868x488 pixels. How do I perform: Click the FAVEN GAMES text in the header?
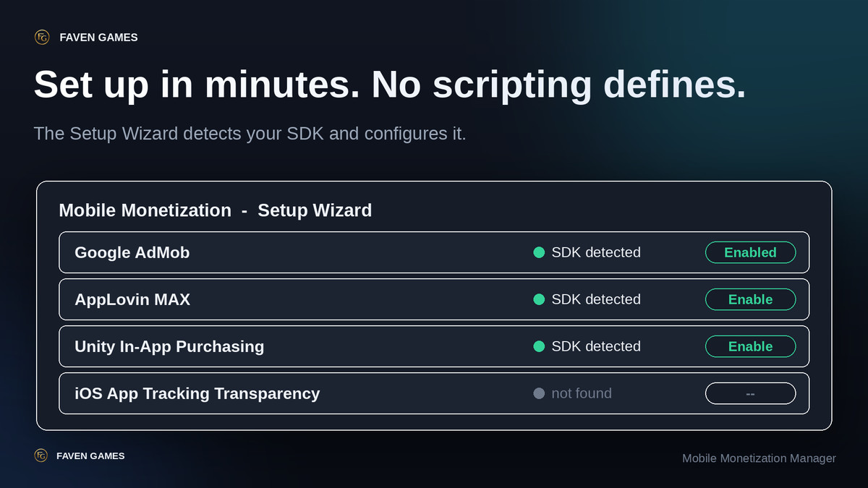click(x=98, y=37)
